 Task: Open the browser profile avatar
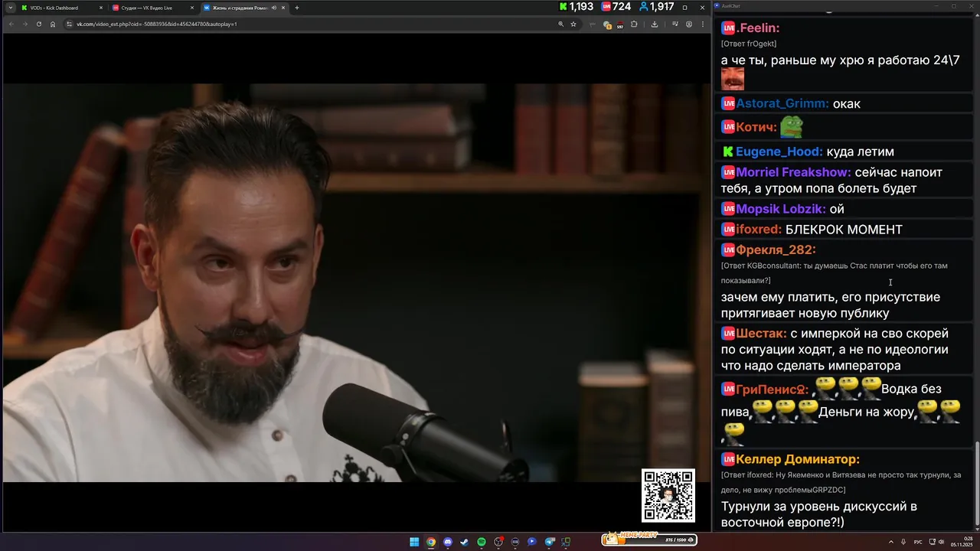click(x=688, y=24)
